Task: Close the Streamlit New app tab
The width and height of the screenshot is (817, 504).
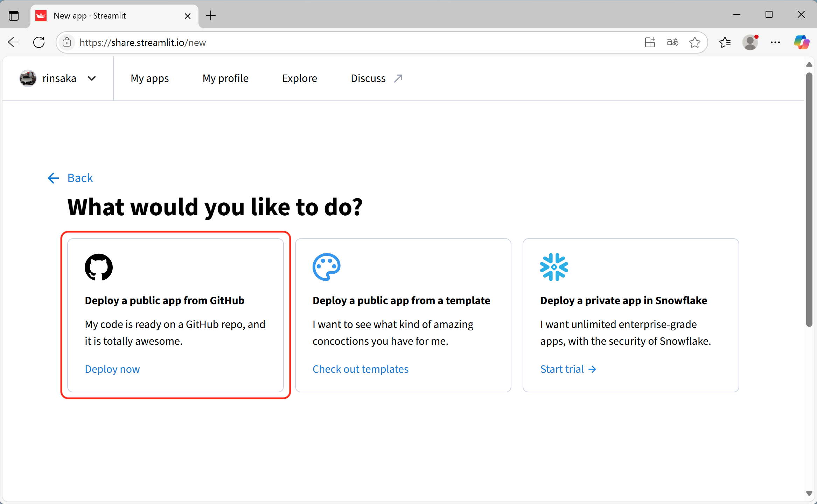Action: (x=188, y=16)
